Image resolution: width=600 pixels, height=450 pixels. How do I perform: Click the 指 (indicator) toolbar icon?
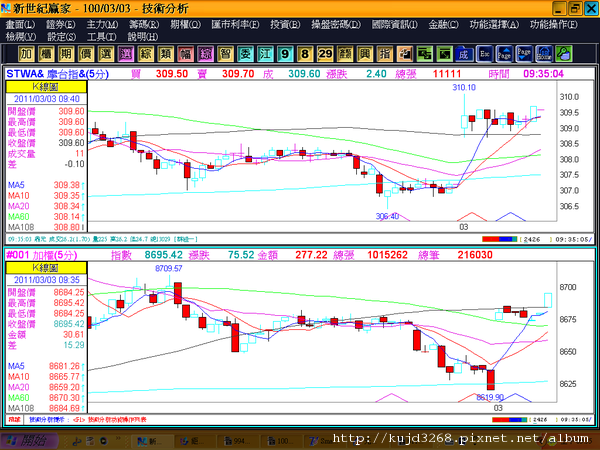coord(385,54)
